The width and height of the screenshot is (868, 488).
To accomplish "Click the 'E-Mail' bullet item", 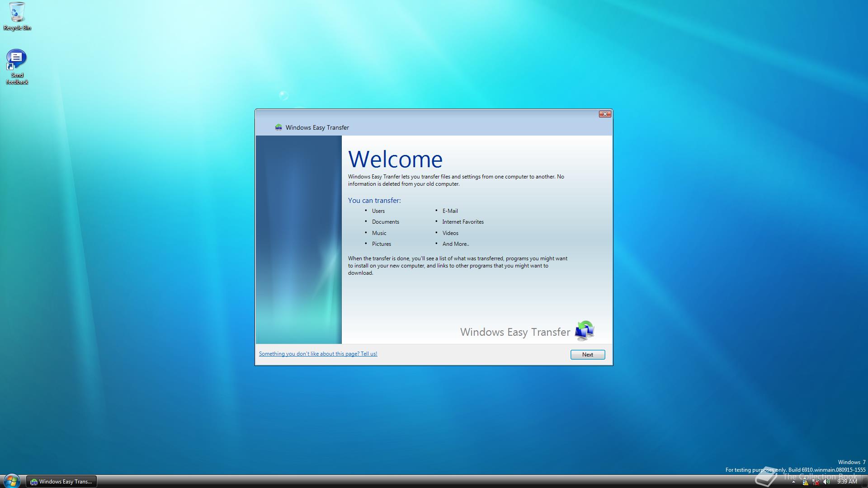I will coord(450,211).
